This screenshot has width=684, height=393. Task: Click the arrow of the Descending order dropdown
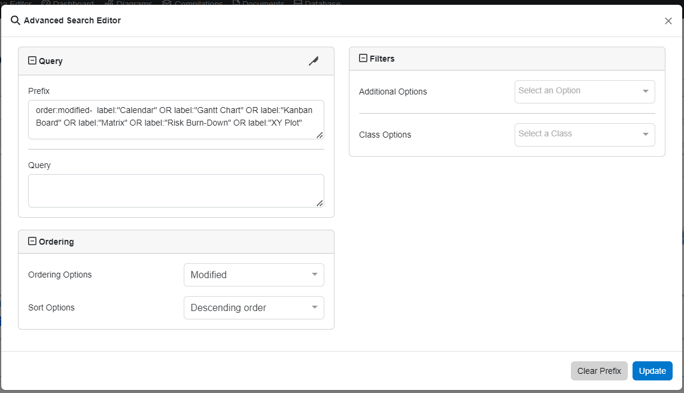point(315,307)
